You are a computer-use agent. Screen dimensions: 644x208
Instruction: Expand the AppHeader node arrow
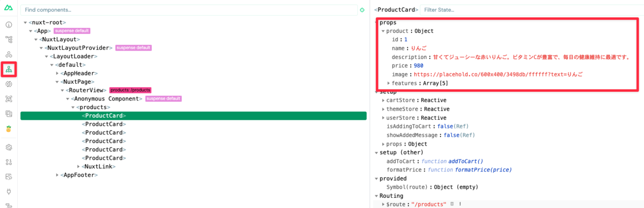[57, 73]
